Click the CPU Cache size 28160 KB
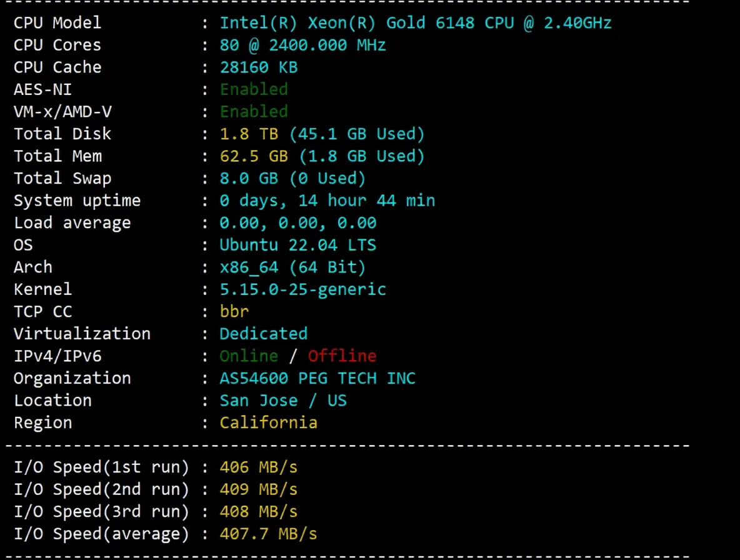This screenshot has width=740, height=560. click(x=258, y=67)
